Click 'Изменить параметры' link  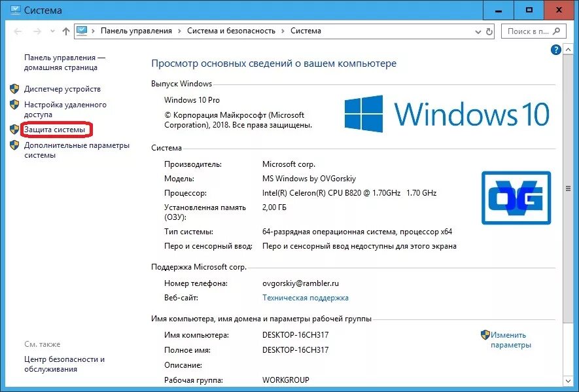click(x=511, y=340)
